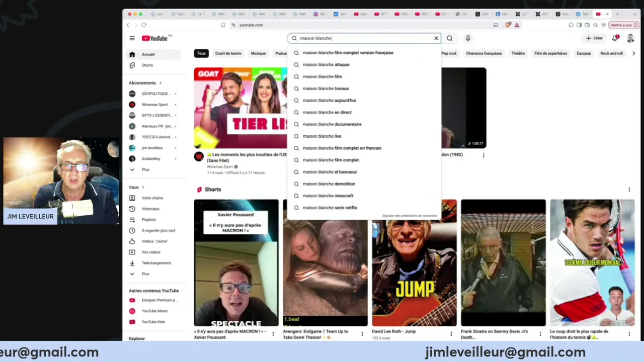Screen dimensions: 644x362
Task: Open the notifications bell
Action: pos(615,38)
